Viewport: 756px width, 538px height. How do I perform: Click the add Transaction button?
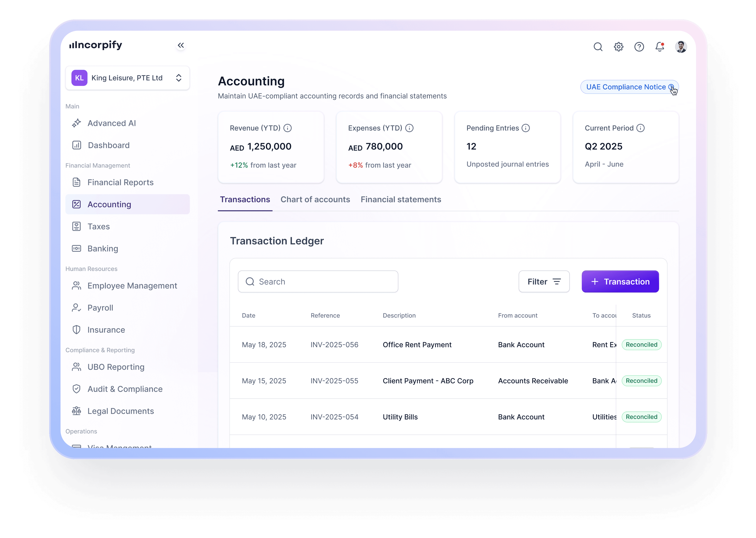coord(620,282)
